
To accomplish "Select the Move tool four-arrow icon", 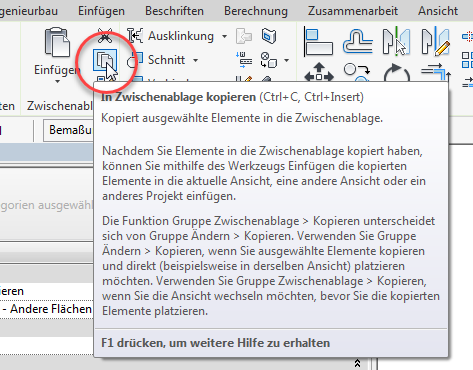I will click(319, 72).
